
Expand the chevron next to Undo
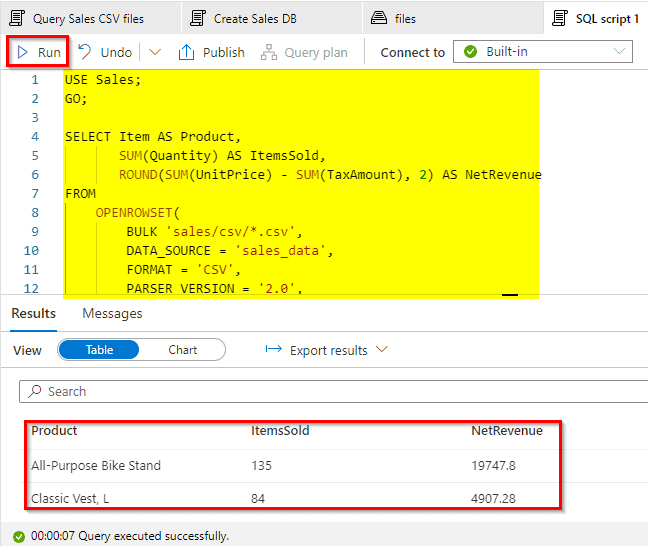pyautogui.click(x=154, y=52)
